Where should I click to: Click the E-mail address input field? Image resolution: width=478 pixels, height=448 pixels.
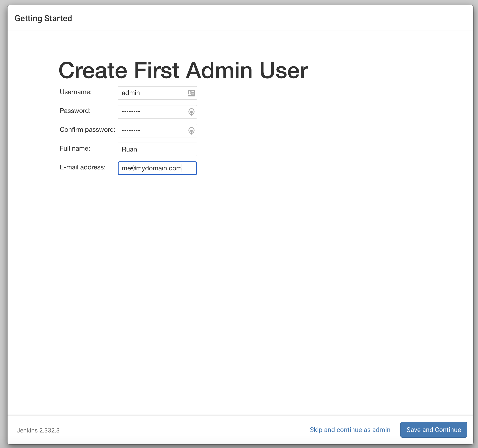click(157, 168)
